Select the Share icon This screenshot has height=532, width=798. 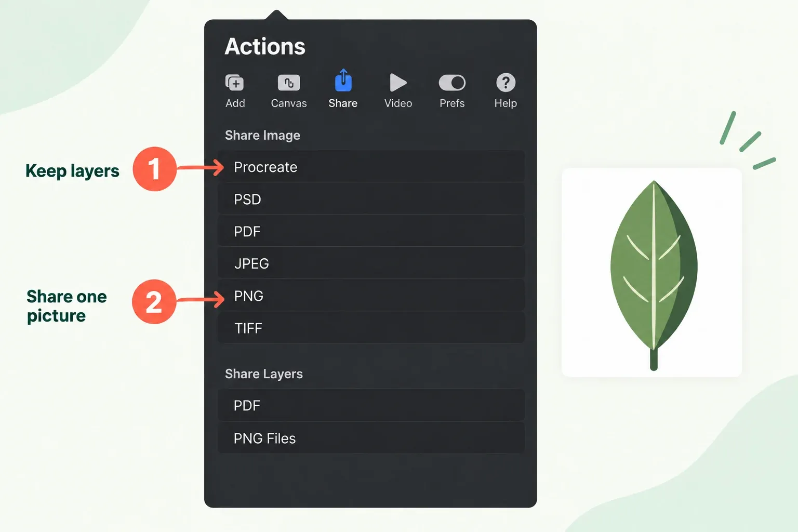(x=343, y=81)
